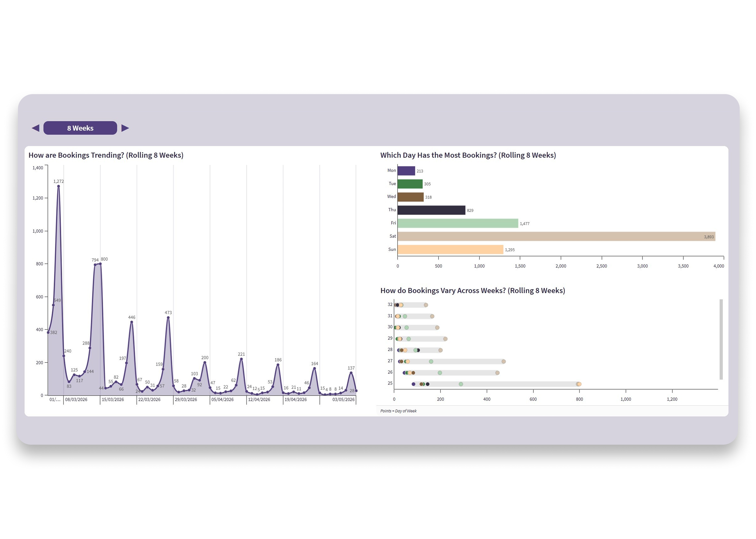
Task: Click the Tue bar showing 305
Action: point(410,184)
